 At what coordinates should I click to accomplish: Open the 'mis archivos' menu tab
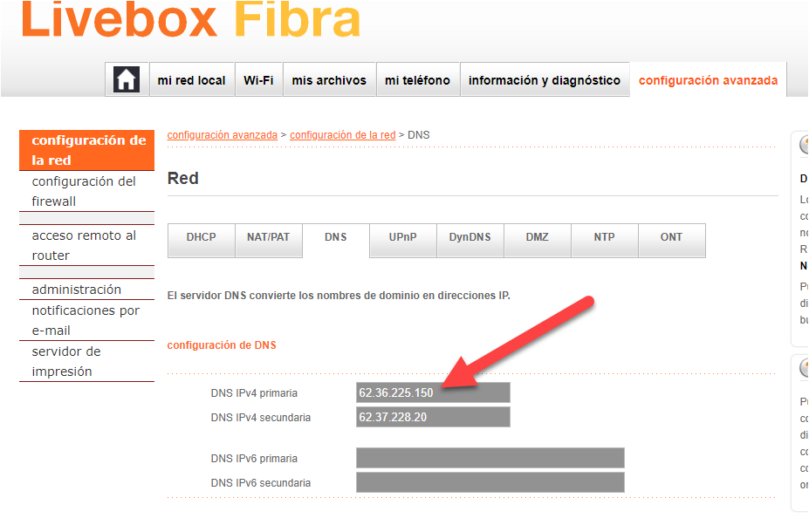(329, 80)
